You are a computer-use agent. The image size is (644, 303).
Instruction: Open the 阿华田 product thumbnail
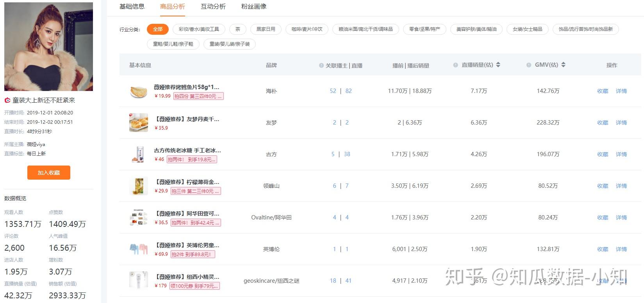[139, 217]
